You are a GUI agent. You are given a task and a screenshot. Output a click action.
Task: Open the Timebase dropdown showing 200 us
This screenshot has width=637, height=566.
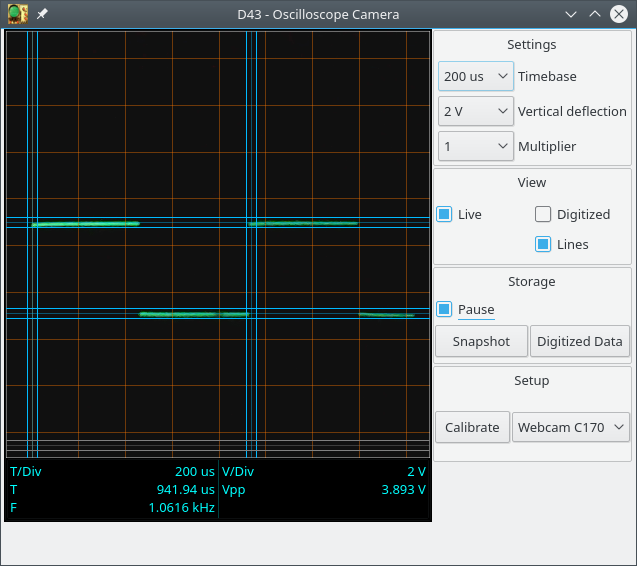pyautogui.click(x=476, y=76)
